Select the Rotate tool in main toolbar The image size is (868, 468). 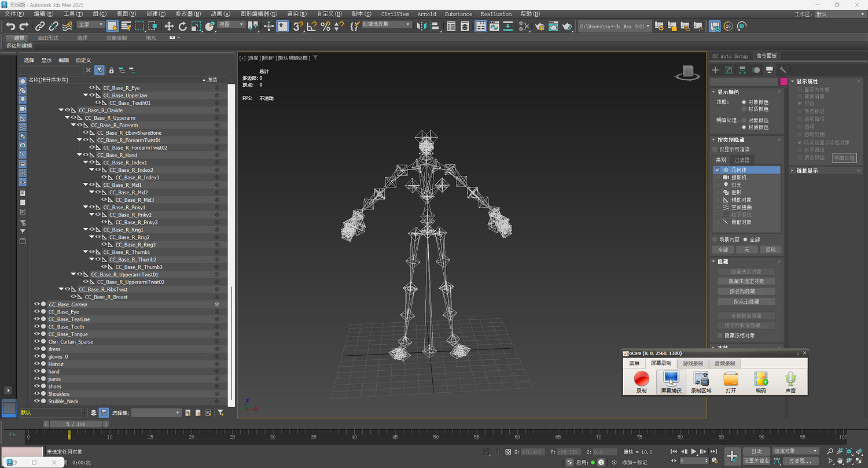coord(182,26)
